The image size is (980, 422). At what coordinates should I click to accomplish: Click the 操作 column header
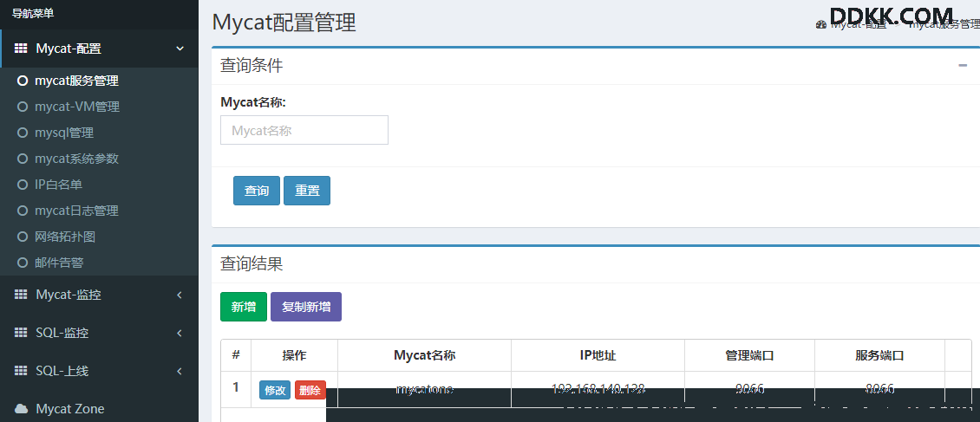pyautogui.click(x=294, y=355)
